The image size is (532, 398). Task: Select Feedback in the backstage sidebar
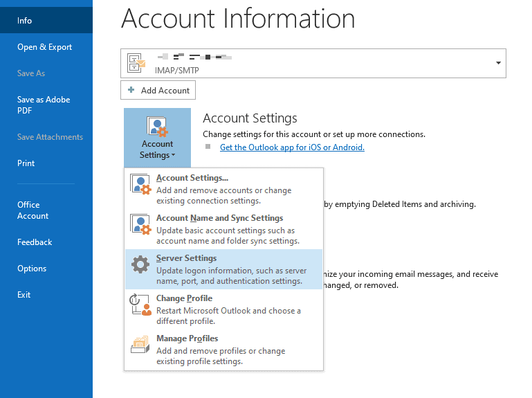coord(35,242)
